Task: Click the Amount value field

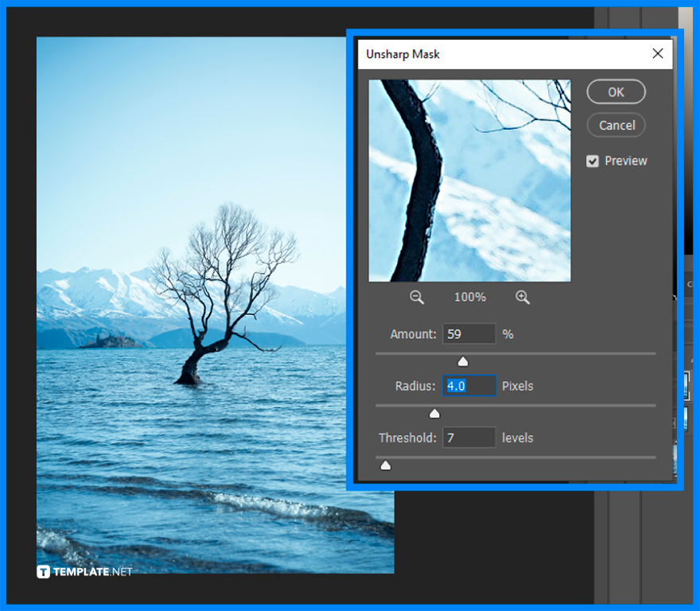Action: 469,333
